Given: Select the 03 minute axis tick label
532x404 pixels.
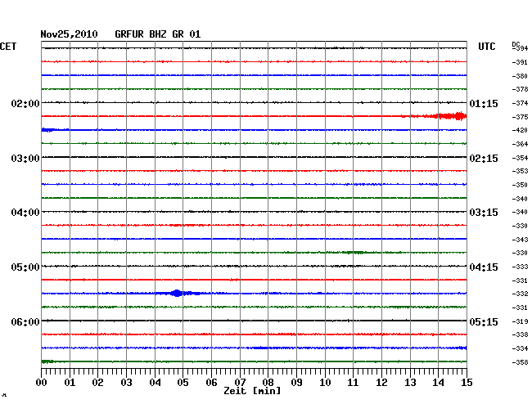Looking at the screenshot, I should point(126,383).
